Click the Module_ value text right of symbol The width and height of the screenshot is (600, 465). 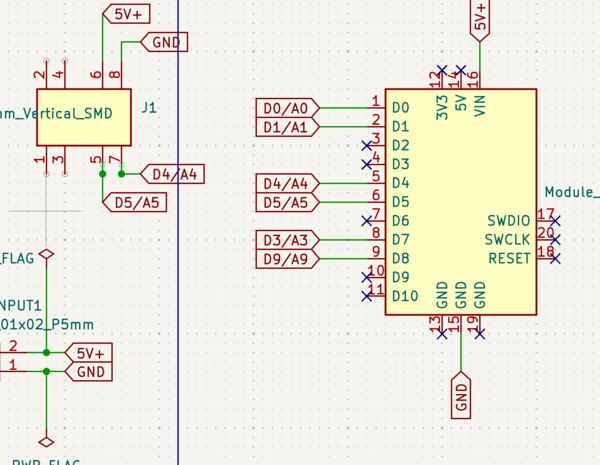coord(572,192)
